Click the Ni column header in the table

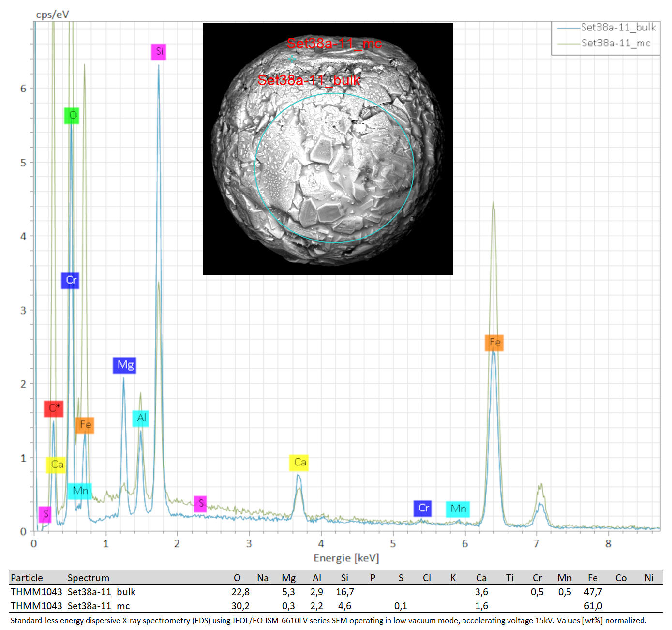[649, 578]
